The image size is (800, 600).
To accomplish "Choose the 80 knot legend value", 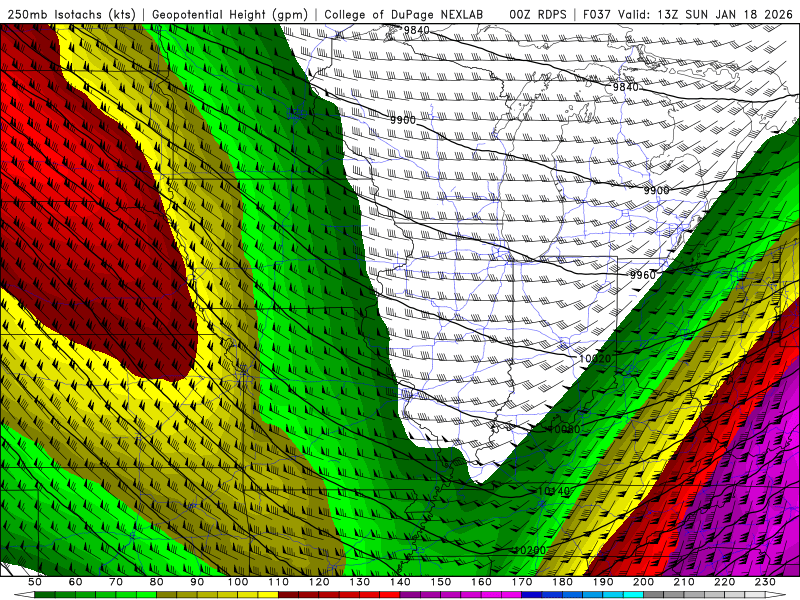I will [x=156, y=582].
